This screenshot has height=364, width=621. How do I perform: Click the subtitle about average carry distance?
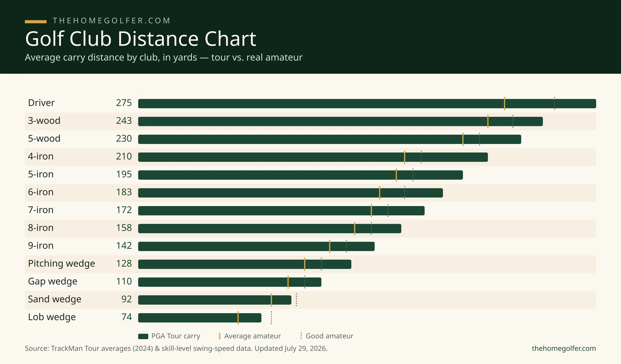pyautogui.click(x=164, y=57)
